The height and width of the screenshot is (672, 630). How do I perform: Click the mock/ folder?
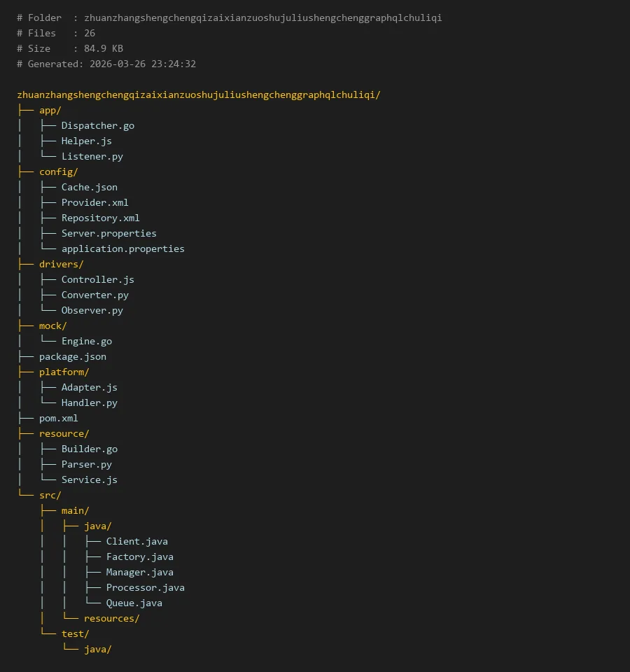pyautogui.click(x=52, y=326)
